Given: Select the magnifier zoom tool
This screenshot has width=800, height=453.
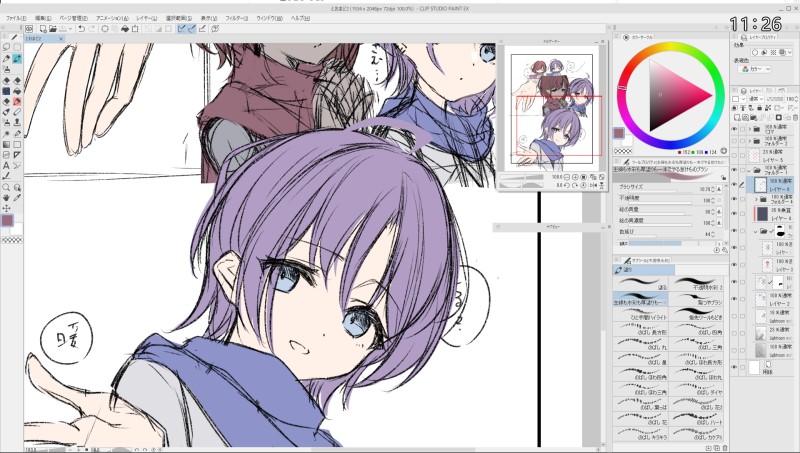Looking at the screenshot, I should tap(7, 187).
